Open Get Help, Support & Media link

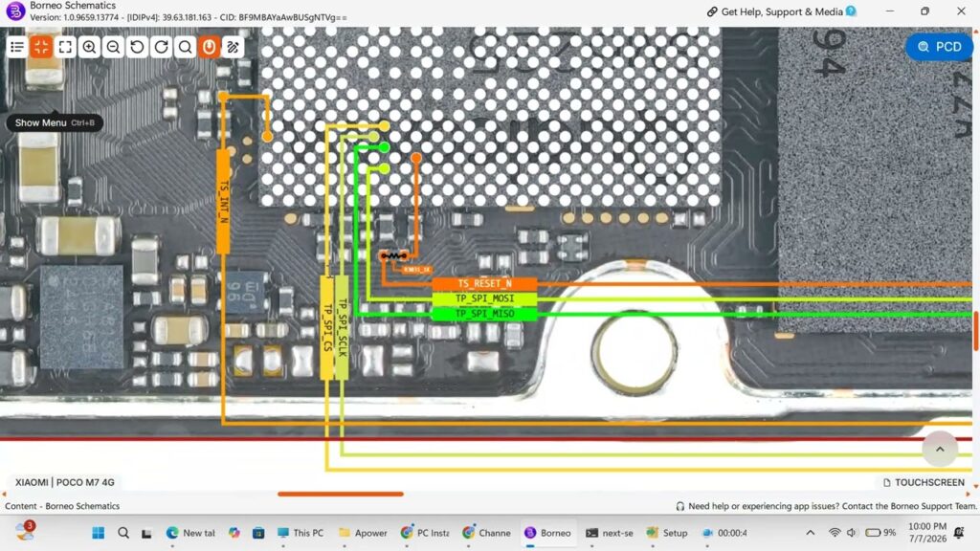tap(781, 11)
